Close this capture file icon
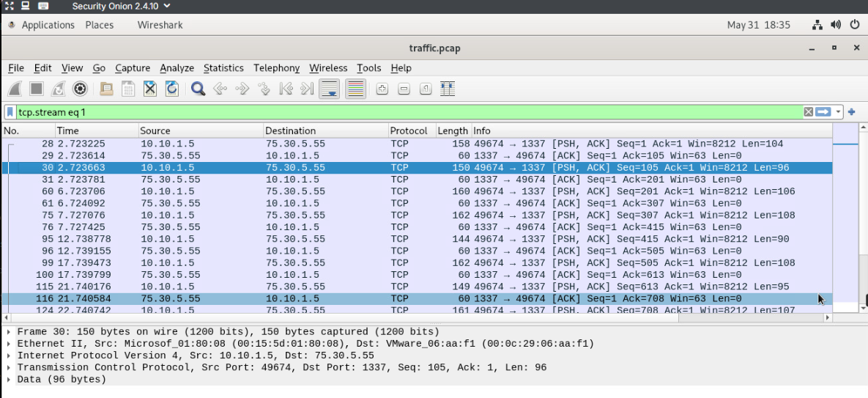The width and height of the screenshot is (868, 398). [x=150, y=89]
